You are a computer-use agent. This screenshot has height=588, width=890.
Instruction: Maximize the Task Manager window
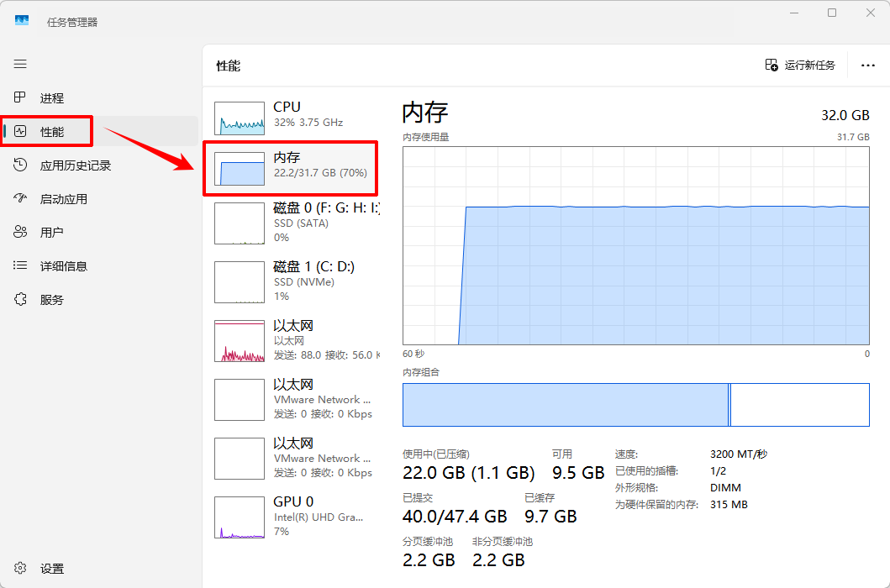[x=832, y=13]
